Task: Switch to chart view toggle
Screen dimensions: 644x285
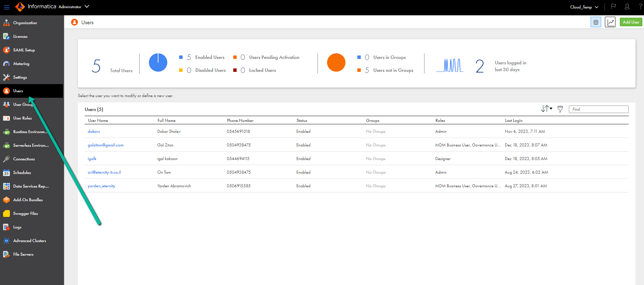Action: click(x=610, y=22)
